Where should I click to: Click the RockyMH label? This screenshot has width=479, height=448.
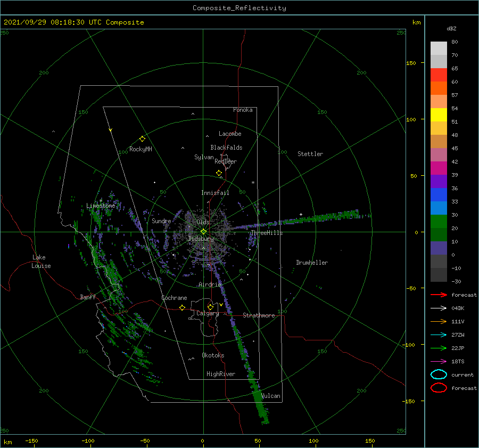coord(141,149)
